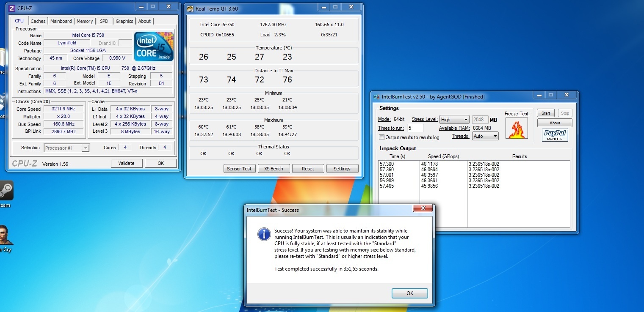The image size is (644, 312).
Task: Click the uptime 0:35:21 in Real Temp
Action: 329,35
